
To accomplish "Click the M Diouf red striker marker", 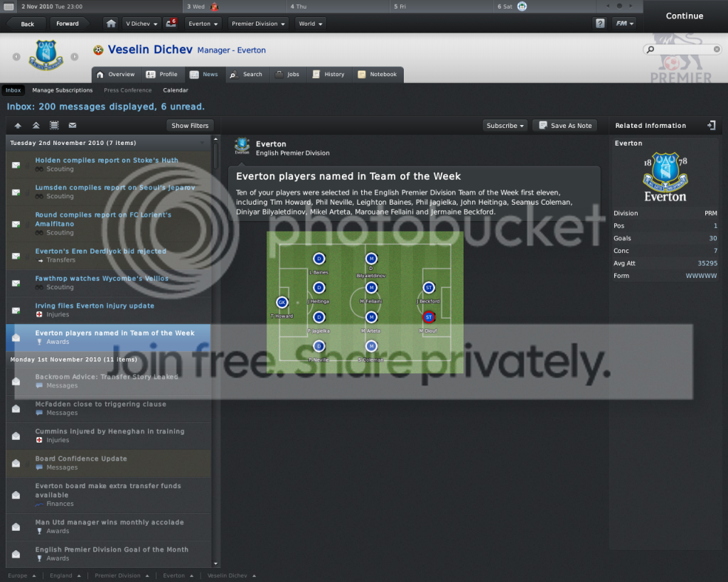I will tap(429, 318).
